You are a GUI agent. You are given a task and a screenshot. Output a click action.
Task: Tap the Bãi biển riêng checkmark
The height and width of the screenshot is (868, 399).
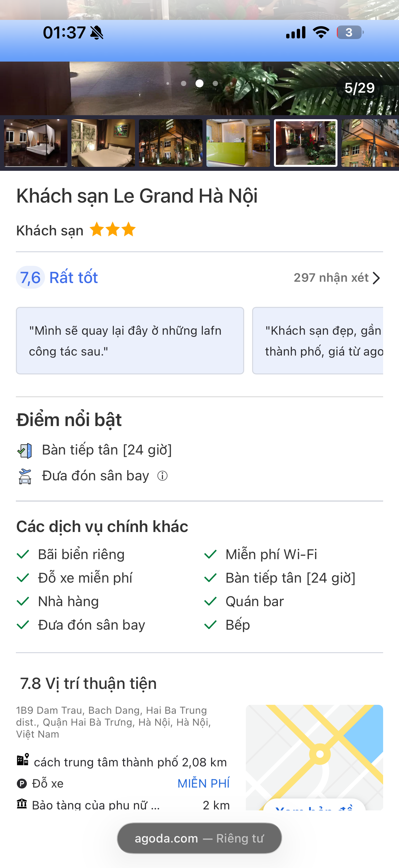click(22, 554)
